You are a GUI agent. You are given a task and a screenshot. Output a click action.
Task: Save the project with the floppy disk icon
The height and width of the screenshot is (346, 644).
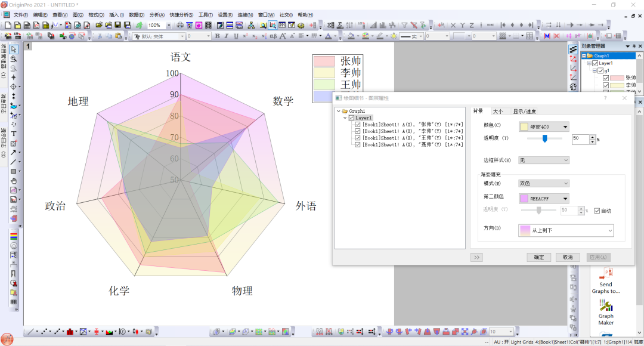118,26
